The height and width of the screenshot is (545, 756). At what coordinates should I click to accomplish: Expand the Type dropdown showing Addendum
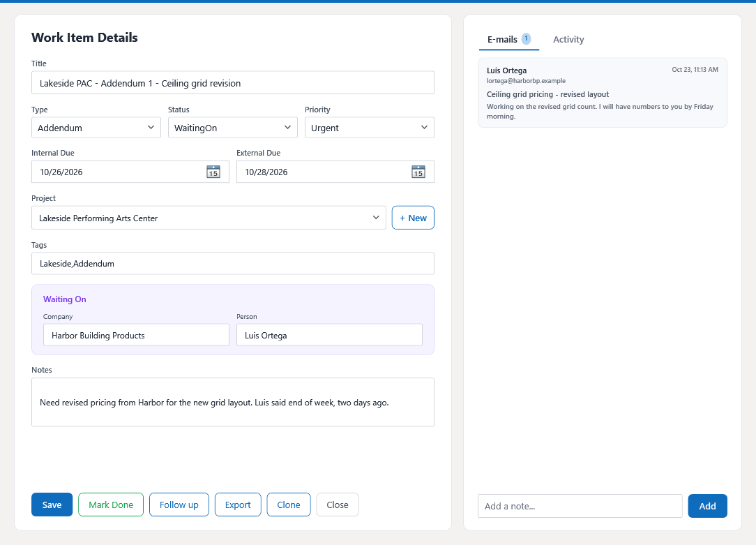96,128
